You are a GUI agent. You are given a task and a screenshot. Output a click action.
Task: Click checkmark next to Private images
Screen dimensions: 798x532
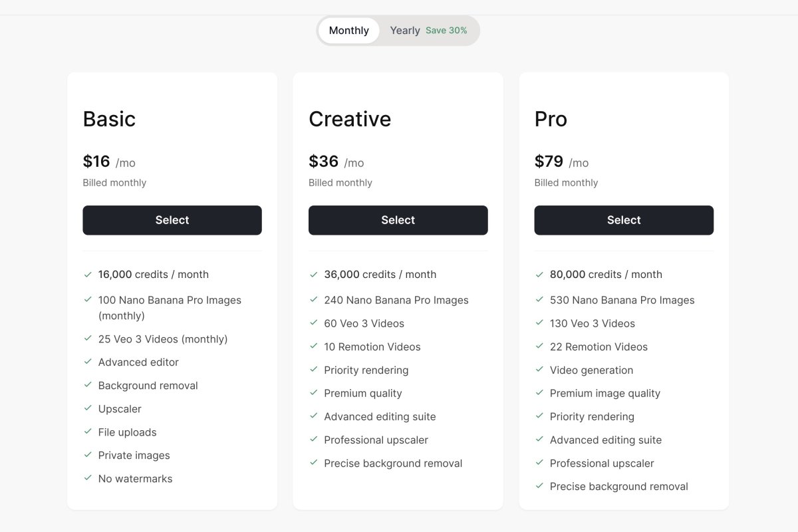(88, 455)
